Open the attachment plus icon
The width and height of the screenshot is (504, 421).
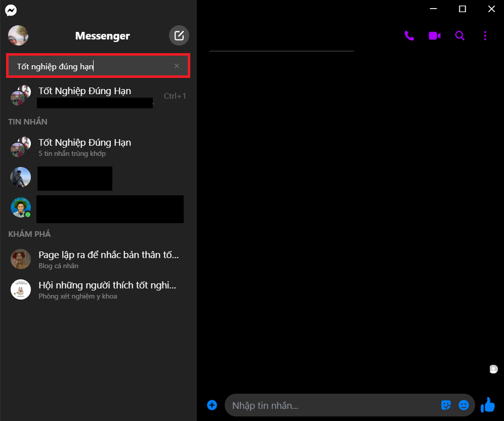[x=212, y=405]
